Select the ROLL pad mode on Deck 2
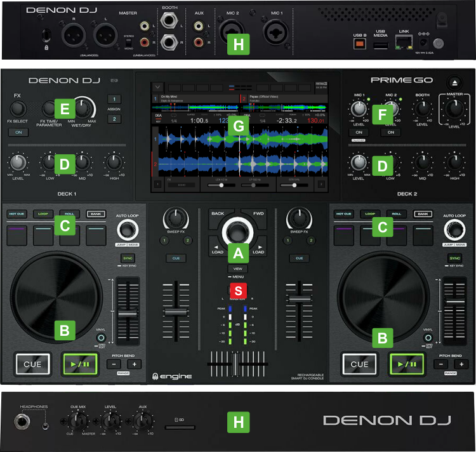 click(397, 215)
